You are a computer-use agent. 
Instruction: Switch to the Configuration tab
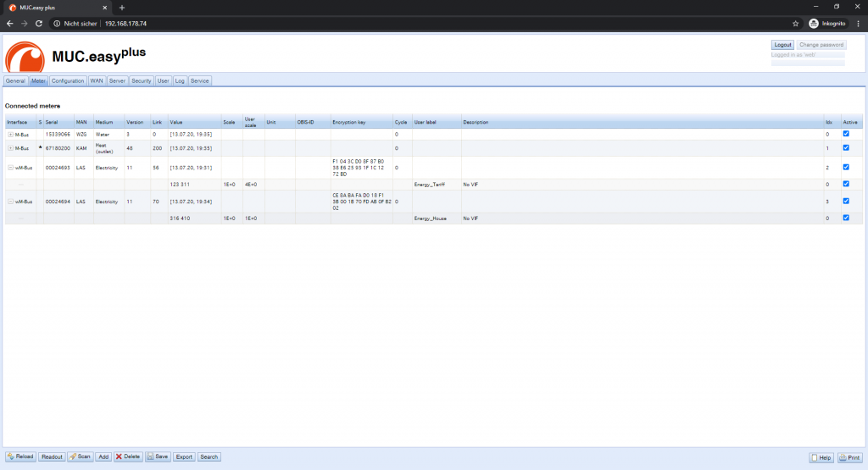[68, 80]
